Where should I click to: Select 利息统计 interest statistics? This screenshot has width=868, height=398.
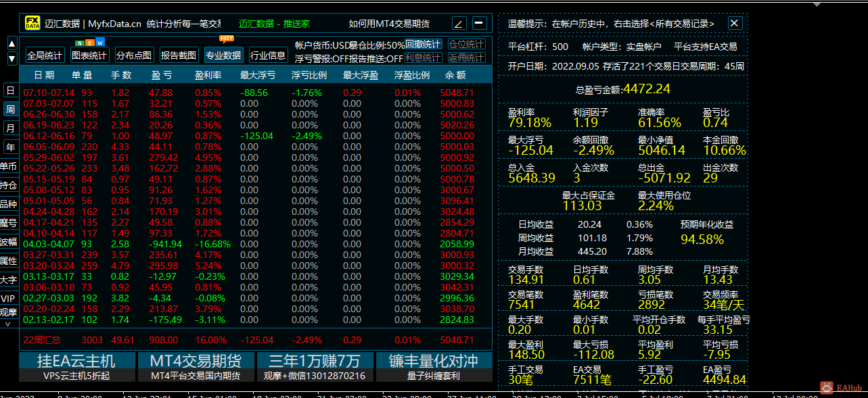point(424,58)
